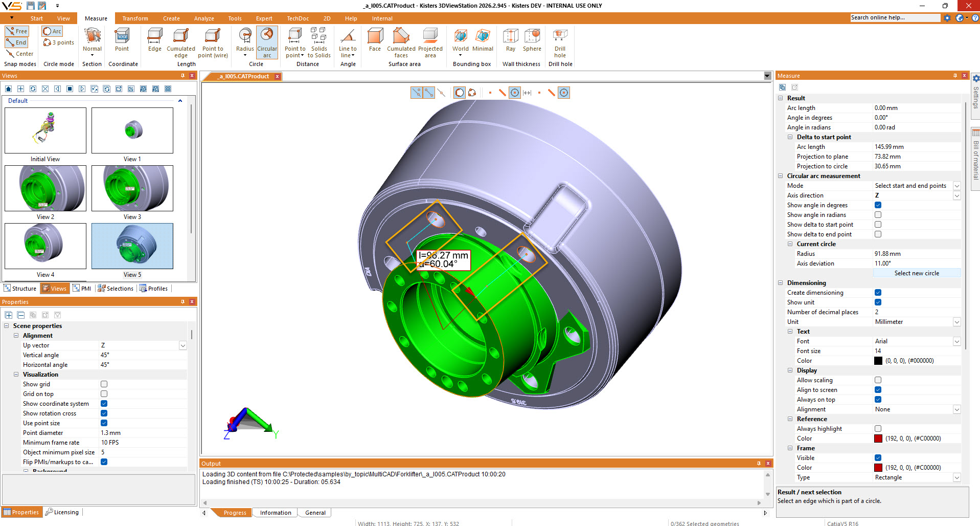Open the Selections tab
This screenshot has width=980, height=526.
[116, 289]
